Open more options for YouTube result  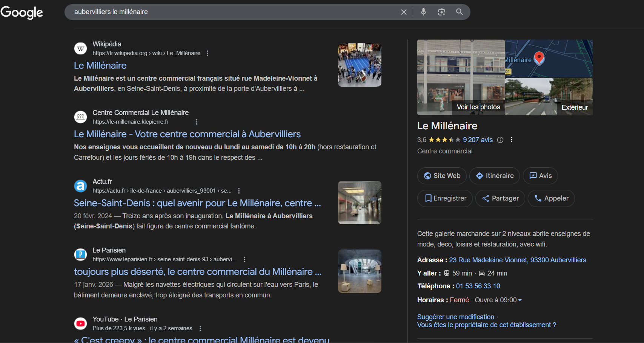coord(200,328)
